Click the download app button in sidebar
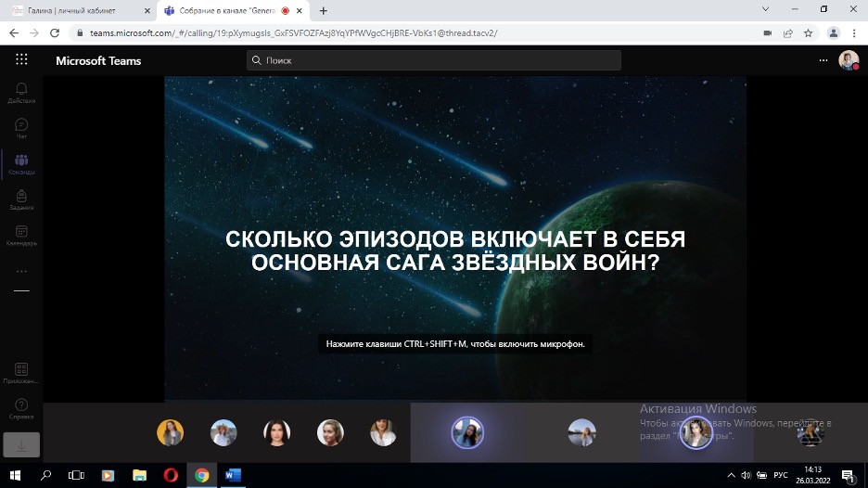 (x=21, y=444)
